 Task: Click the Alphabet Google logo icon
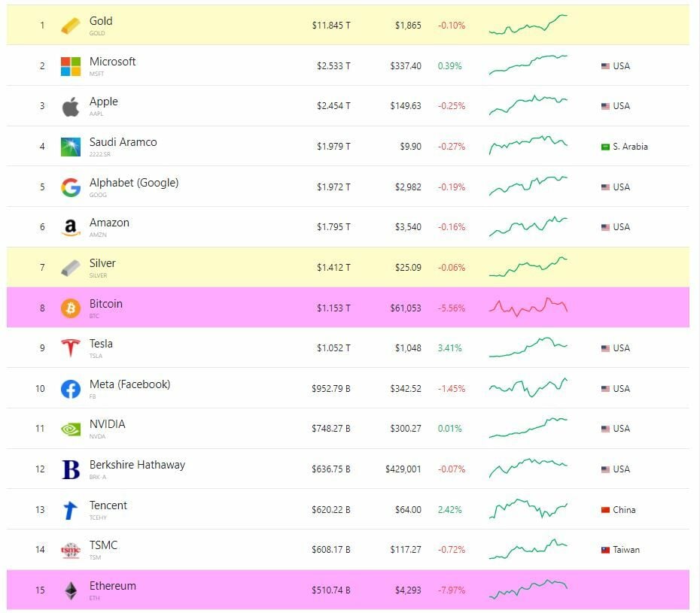click(x=71, y=187)
